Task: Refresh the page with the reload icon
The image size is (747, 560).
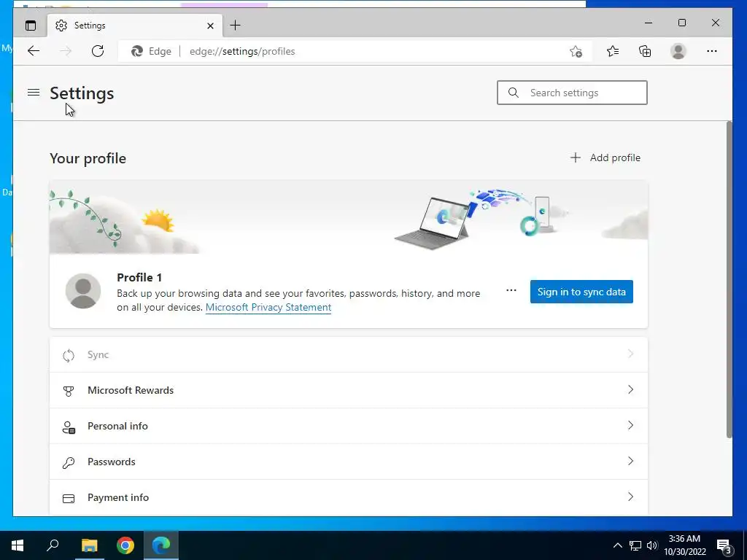Action: [x=98, y=51]
